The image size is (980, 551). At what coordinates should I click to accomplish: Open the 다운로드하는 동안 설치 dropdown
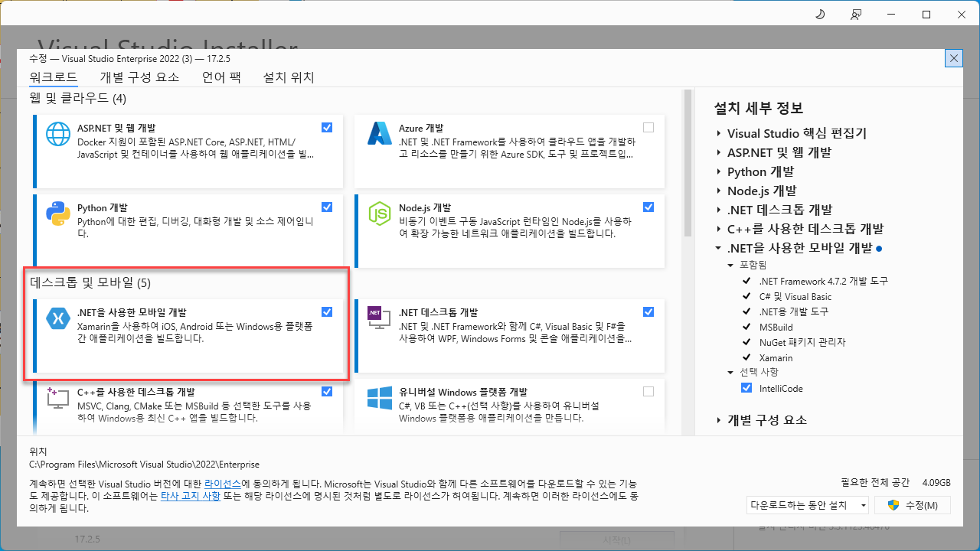click(863, 504)
